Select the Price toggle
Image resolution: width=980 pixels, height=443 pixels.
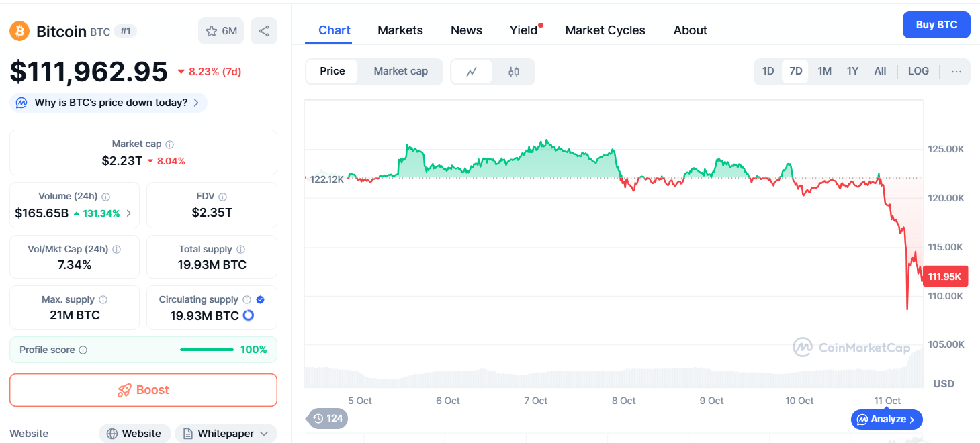pyautogui.click(x=332, y=71)
